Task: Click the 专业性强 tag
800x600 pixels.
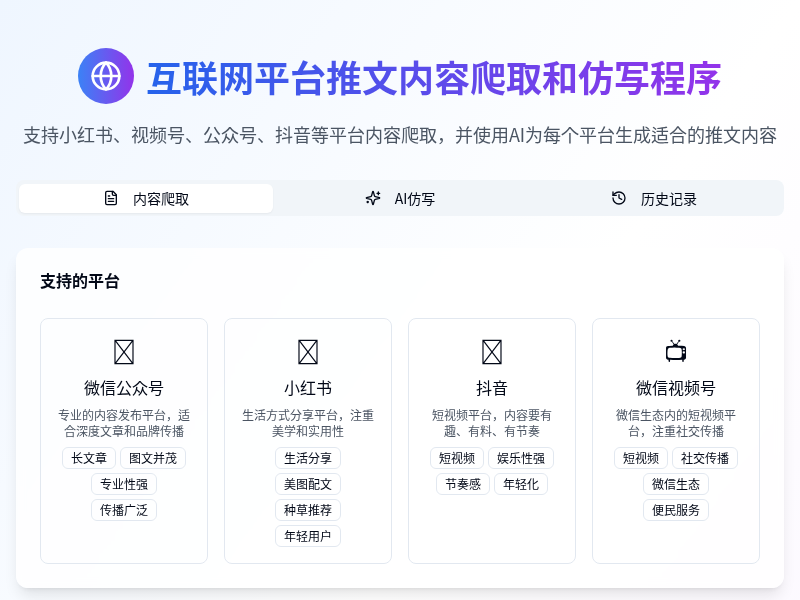Action: pyautogui.click(x=124, y=484)
